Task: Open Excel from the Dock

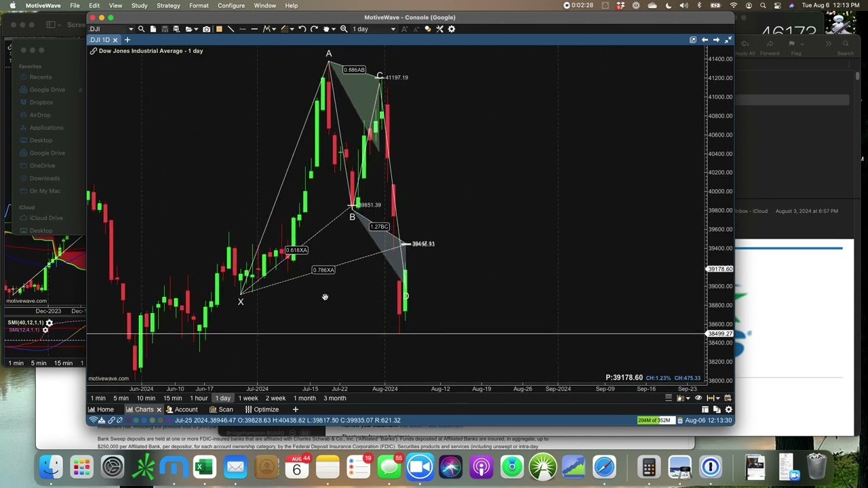Action: (x=204, y=467)
